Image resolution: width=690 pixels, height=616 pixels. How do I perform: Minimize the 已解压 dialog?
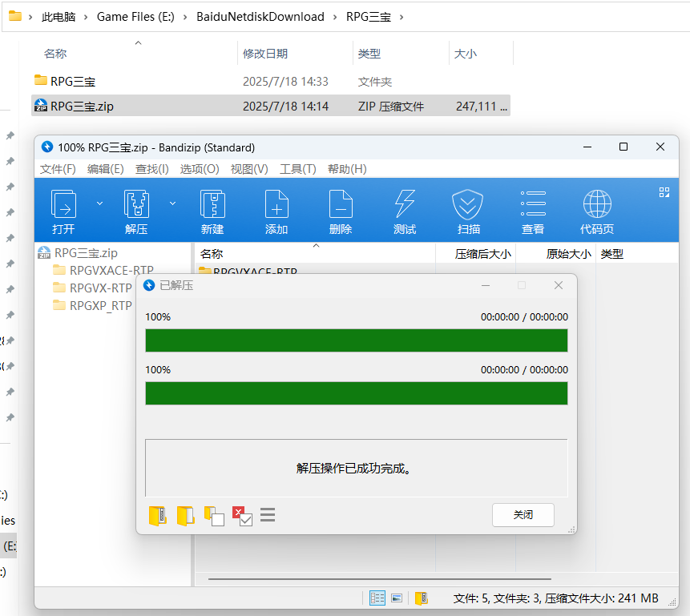486,285
